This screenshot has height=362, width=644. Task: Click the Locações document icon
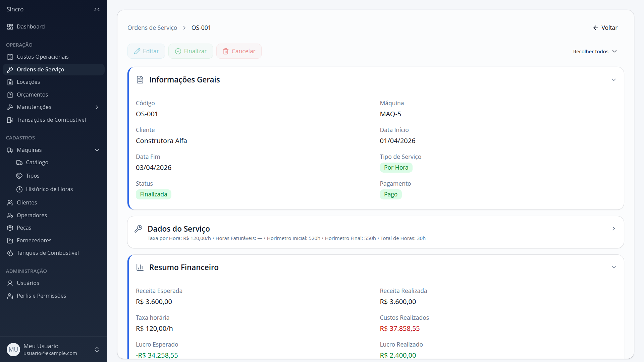(x=10, y=82)
